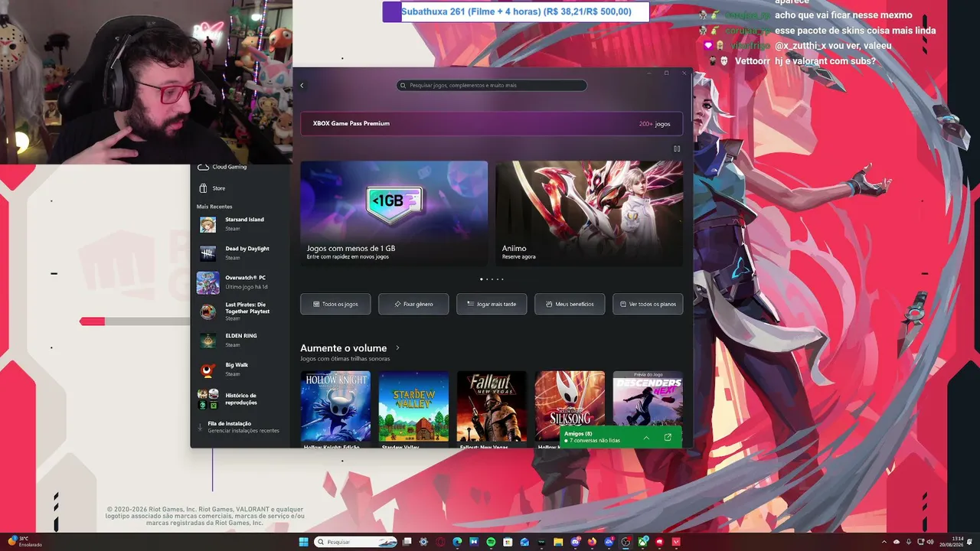Image resolution: width=980 pixels, height=551 pixels.
Task: Open Starsand Island from recent games
Action: pos(240,224)
